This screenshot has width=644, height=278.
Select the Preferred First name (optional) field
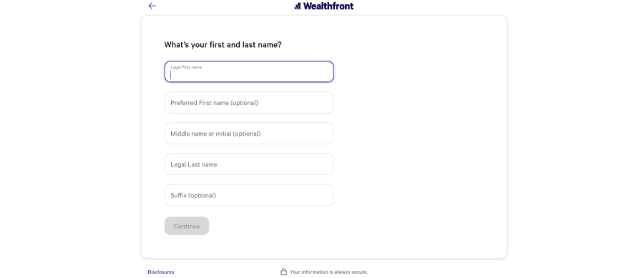[249, 102]
